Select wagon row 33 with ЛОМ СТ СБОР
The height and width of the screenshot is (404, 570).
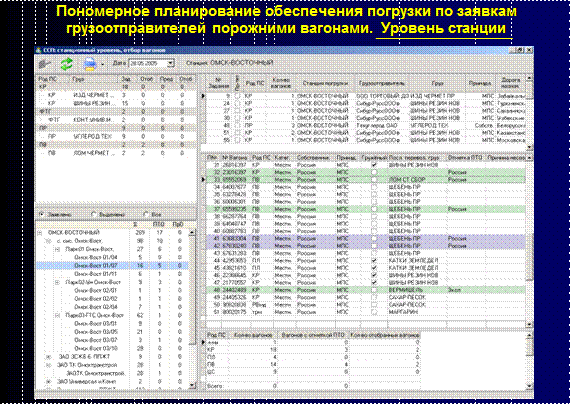pos(366,180)
